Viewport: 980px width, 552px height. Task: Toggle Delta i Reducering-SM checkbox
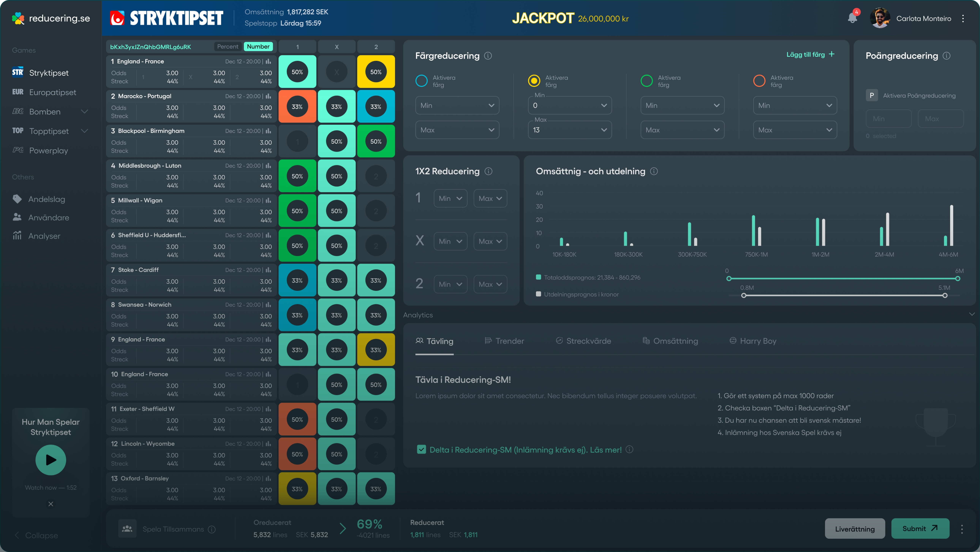click(421, 450)
